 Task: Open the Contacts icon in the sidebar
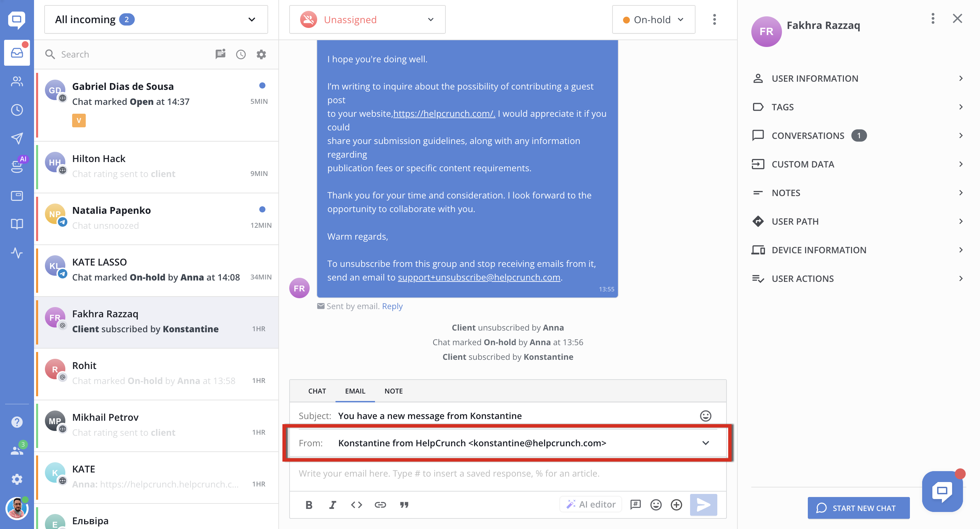pos(17,81)
